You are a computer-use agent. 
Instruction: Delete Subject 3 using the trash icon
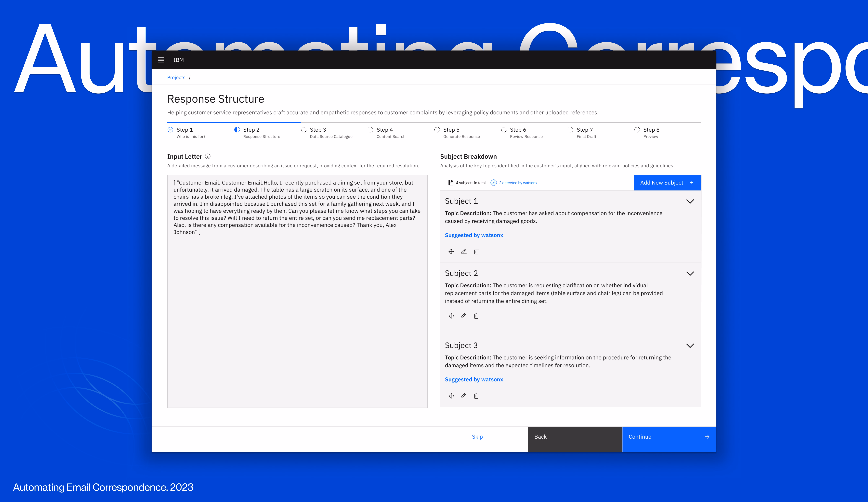476,396
